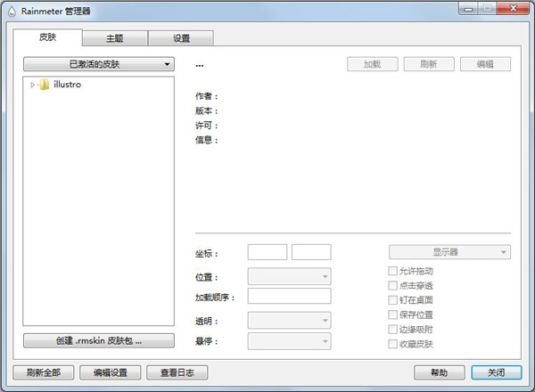535x392 pixels.
Task: Click the 编辑设置 button
Action: click(111, 372)
